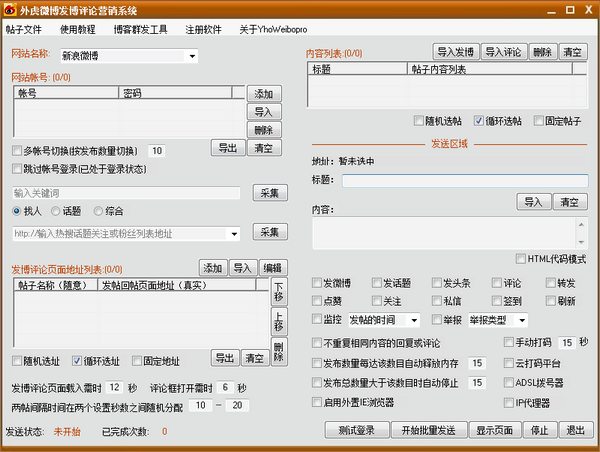Toggle the 循环选址 checkbox
This screenshot has height=452, width=600.
(x=76, y=360)
